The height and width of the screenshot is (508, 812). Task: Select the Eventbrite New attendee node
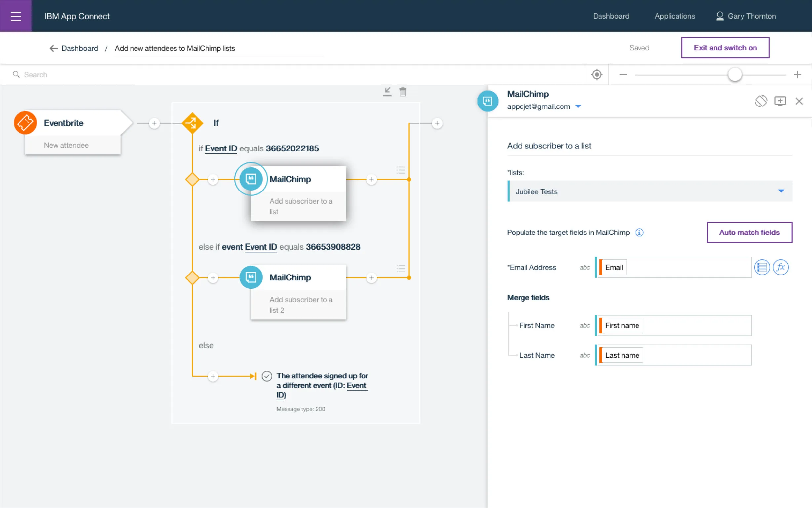coord(72,133)
